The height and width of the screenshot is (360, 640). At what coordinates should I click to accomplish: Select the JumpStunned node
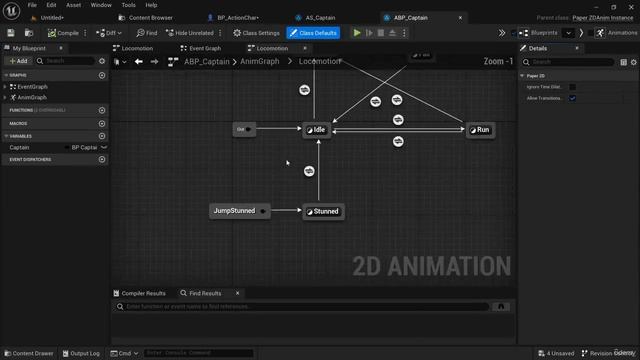(239, 211)
